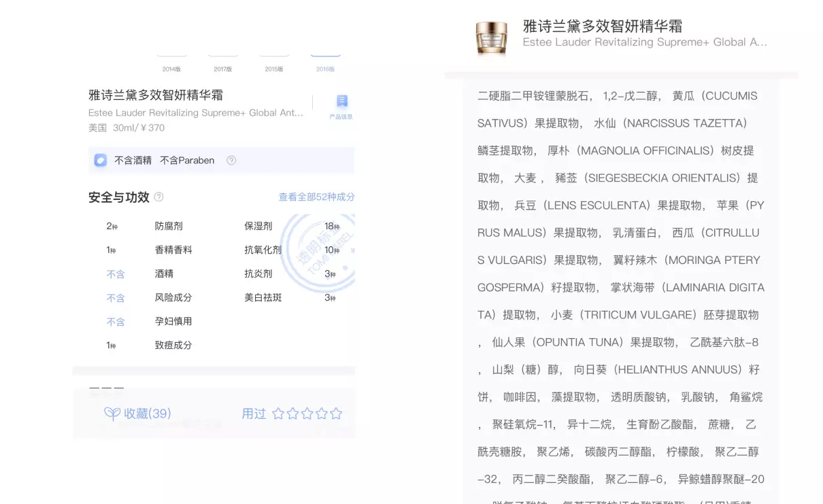Click the price text 美国 30ml/¥370
The width and height of the screenshot is (823, 504).
[x=127, y=128]
